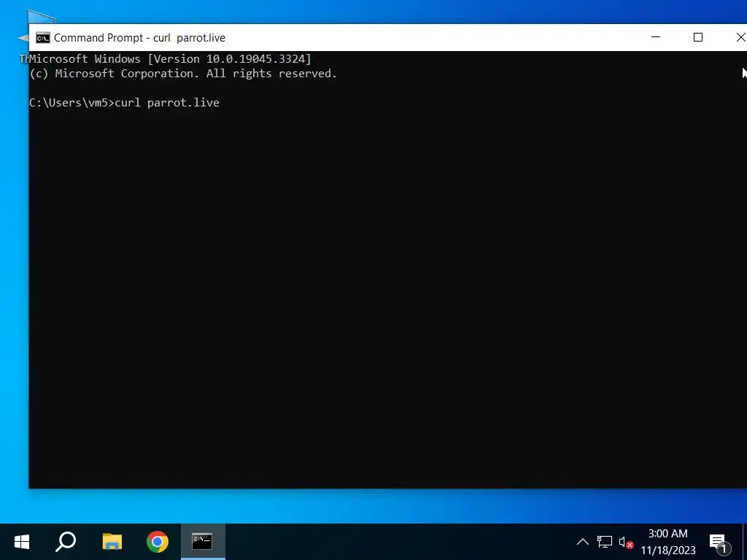Click the 'Microsoft Windows [Version 10.0.19045.3324]' line
This screenshot has height=560, width=747.
(x=170, y=59)
